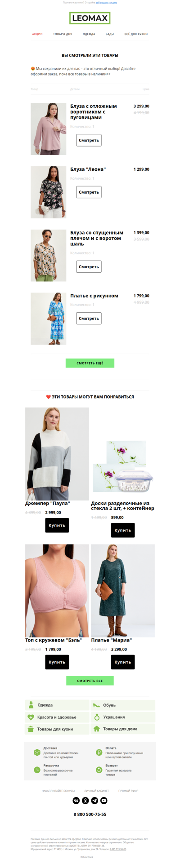This screenshot has width=180, height=868.
Task: Select the shoe icon for Обувь
Action: pyautogui.click(x=96, y=705)
